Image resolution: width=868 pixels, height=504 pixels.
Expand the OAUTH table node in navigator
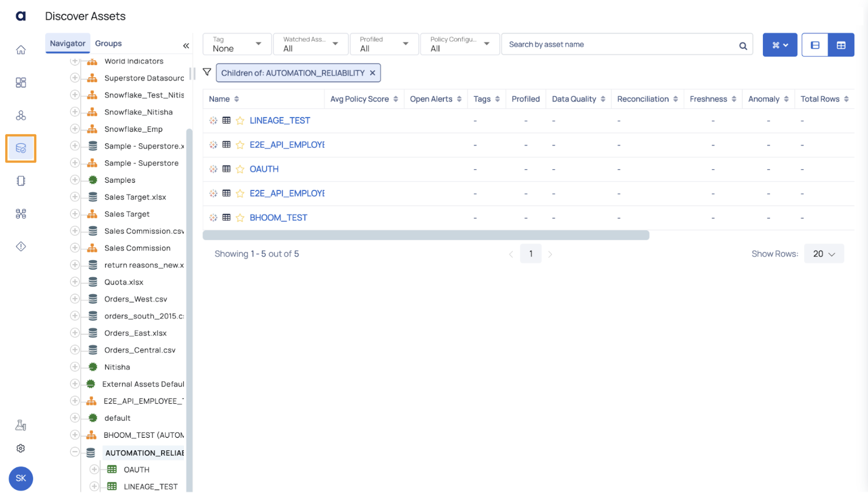point(94,469)
